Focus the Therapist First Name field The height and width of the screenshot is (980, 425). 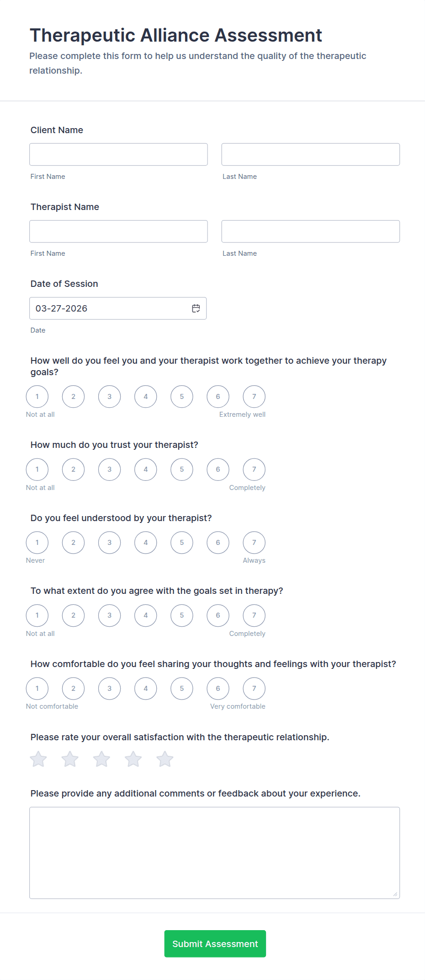[118, 232]
